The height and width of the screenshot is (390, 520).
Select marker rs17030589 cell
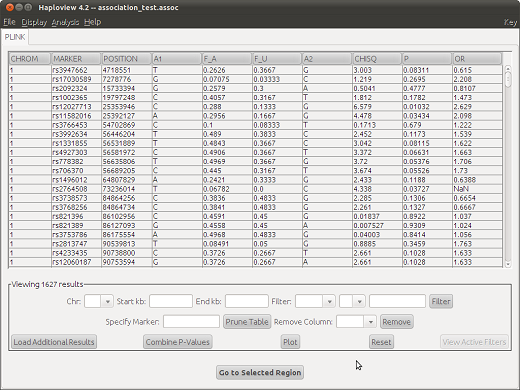[76, 79]
